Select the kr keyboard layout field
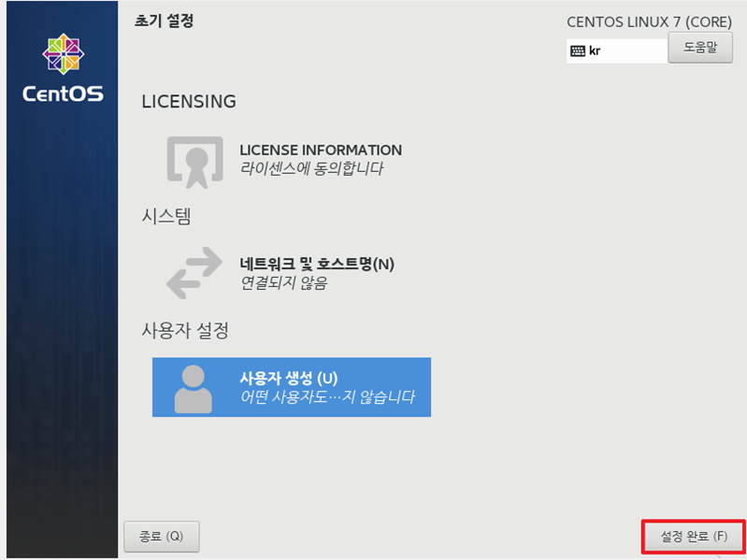This screenshot has width=747, height=560. click(x=617, y=50)
